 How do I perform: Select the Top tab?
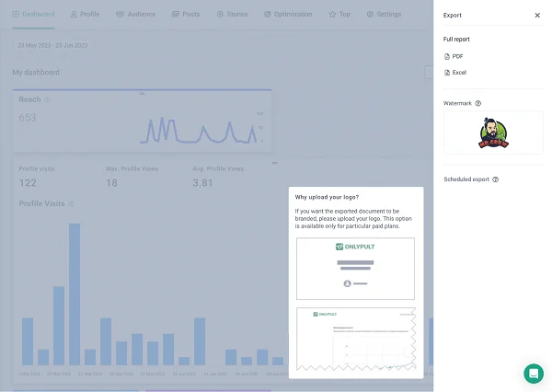point(339,15)
